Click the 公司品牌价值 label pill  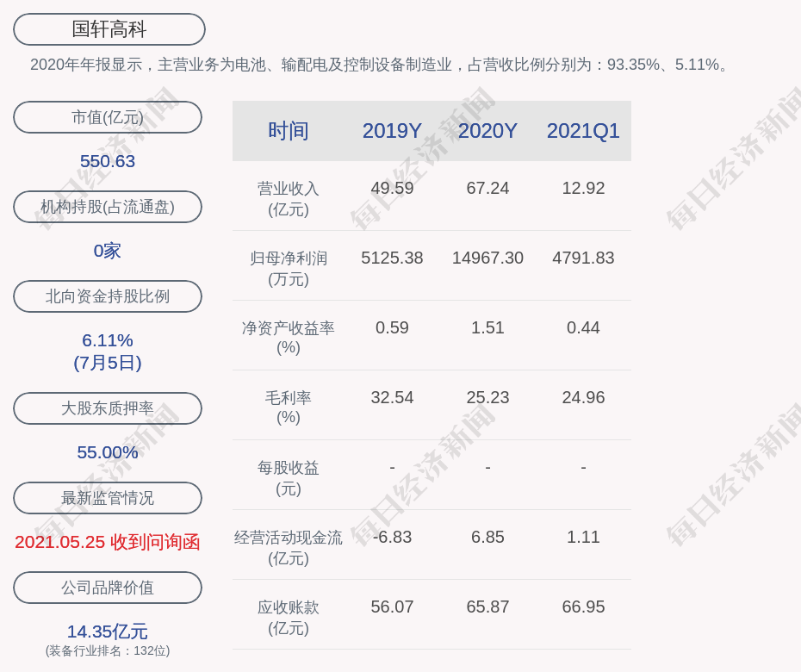[108, 588]
